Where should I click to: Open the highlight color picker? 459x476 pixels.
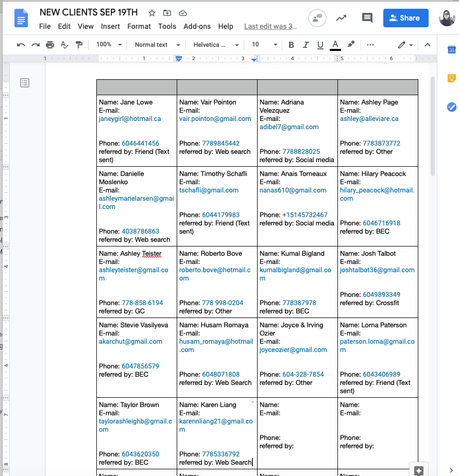click(x=351, y=45)
